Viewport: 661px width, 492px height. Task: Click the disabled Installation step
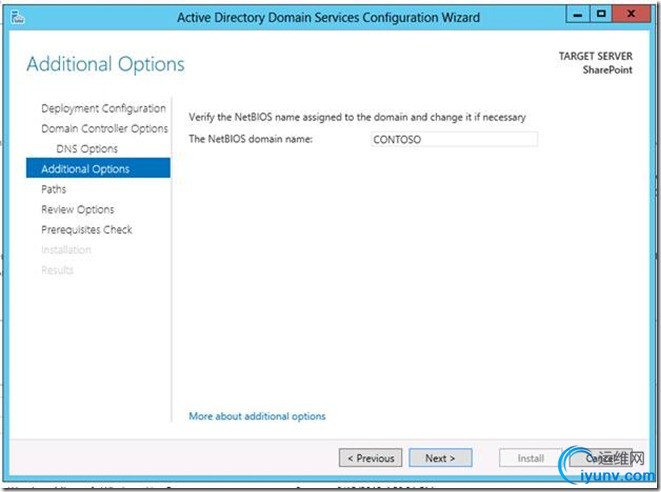tap(66, 250)
